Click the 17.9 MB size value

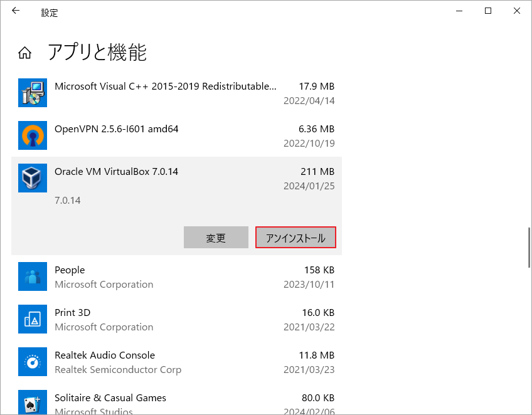(317, 87)
